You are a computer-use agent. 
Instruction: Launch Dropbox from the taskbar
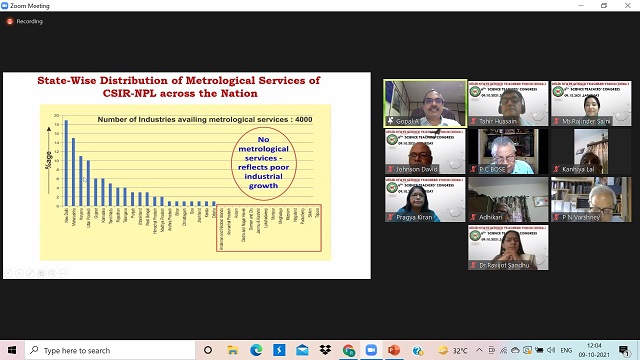(x=325, y=350)
